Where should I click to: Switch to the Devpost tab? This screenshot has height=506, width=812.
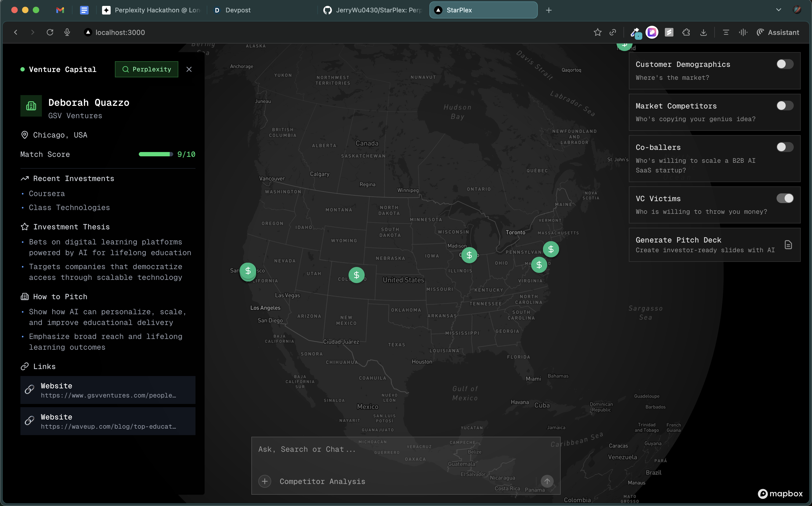click(x=238, y=10)
